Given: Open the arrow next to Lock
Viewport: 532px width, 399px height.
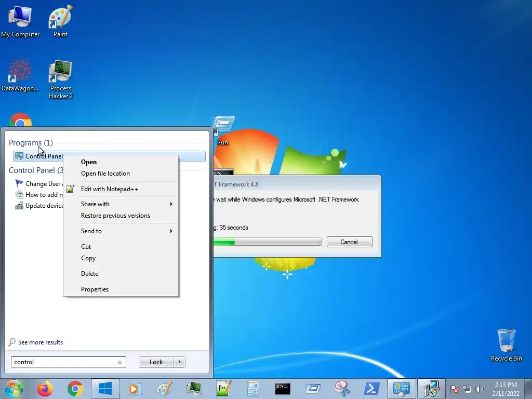Looking at the screenshot, I should (179, 362).
